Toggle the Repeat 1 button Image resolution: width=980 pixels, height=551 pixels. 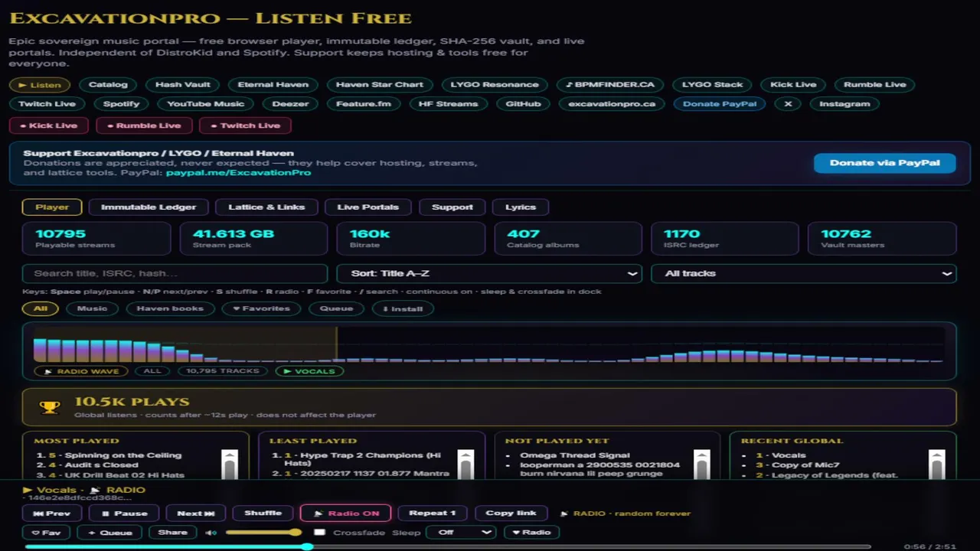click(433, 514)
